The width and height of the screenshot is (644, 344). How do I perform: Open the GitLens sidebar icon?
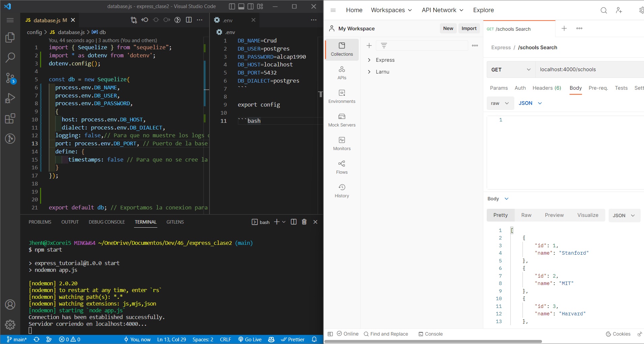(10, 139)
